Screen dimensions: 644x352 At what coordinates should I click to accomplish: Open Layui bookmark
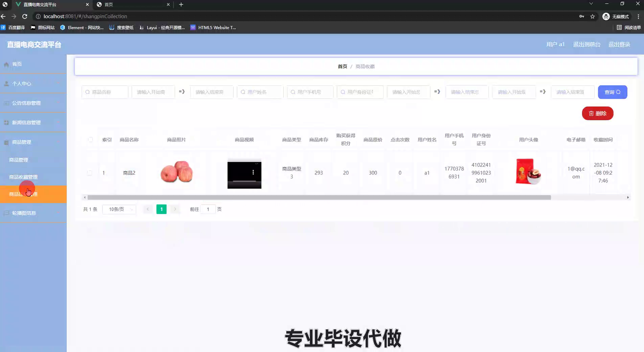[x=162, y=27]
